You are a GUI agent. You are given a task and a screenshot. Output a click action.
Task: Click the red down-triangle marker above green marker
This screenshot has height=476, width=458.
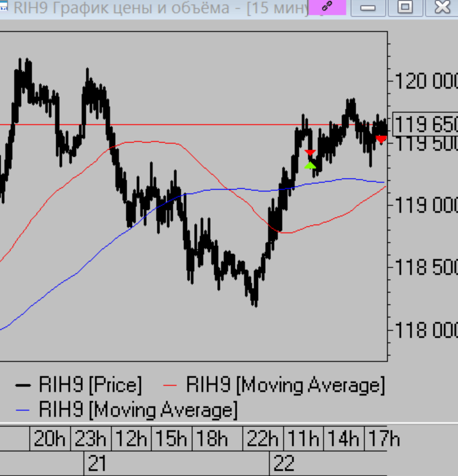click(x=310, y=153)
